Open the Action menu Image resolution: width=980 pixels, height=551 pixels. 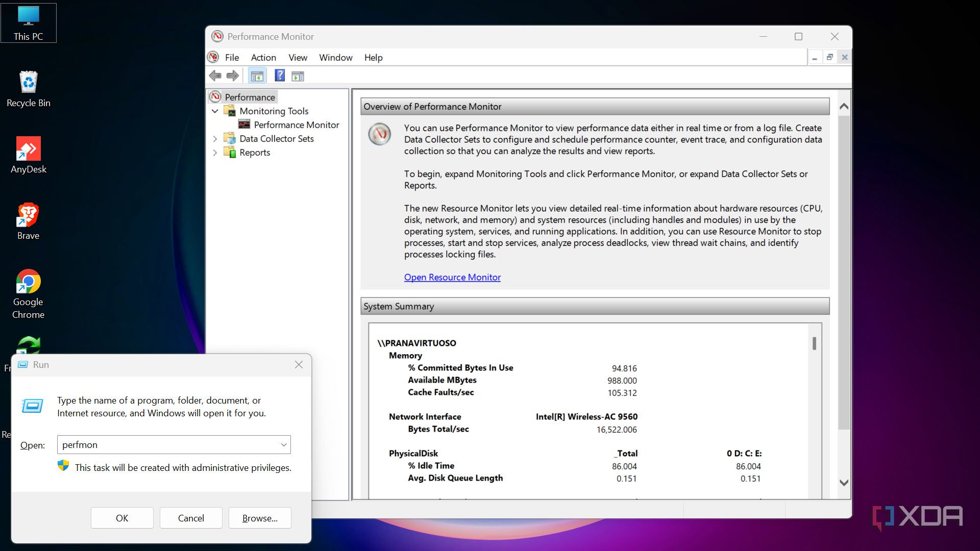click(x=263, y=58)
